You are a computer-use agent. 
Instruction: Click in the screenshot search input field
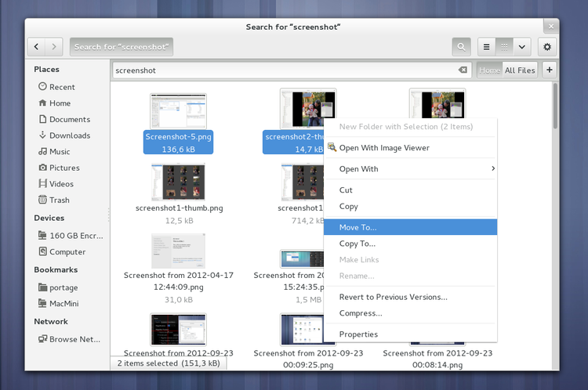coord(282,70)
